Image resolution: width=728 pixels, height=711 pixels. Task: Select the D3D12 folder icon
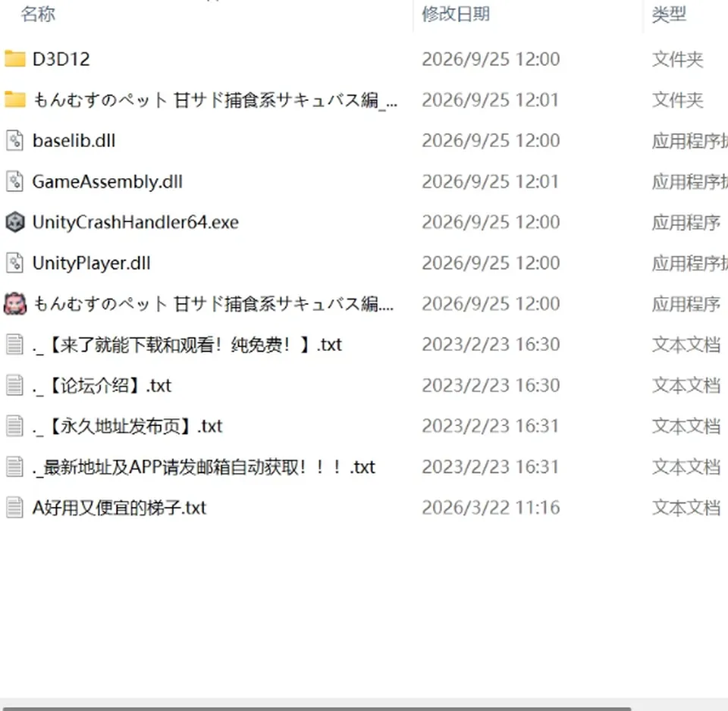15,59
